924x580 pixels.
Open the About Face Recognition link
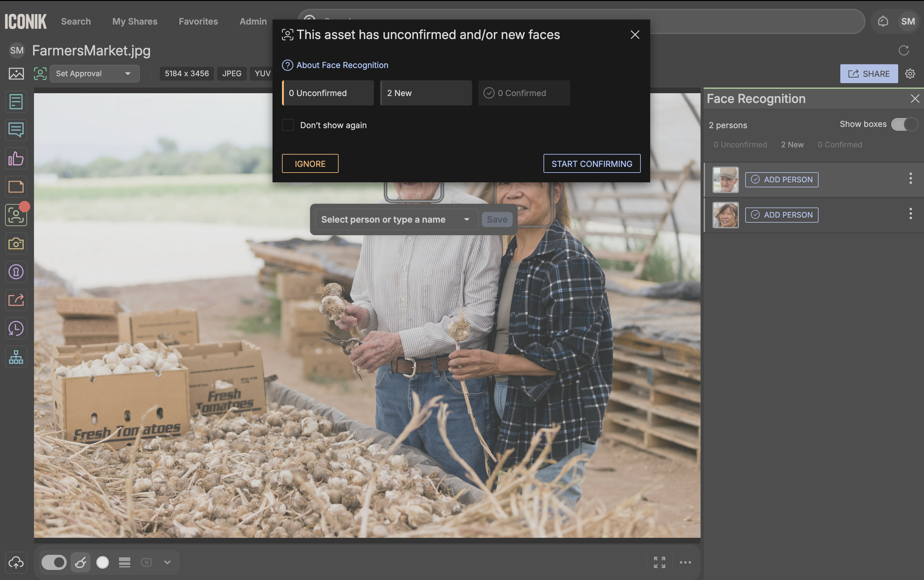click(342, 65)
